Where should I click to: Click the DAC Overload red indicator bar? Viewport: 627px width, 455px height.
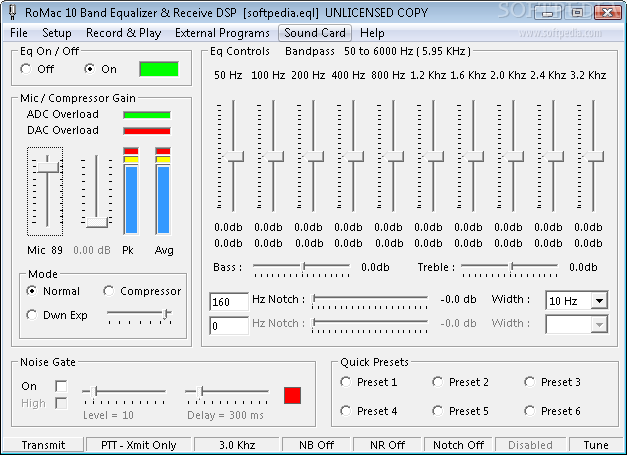146,130
